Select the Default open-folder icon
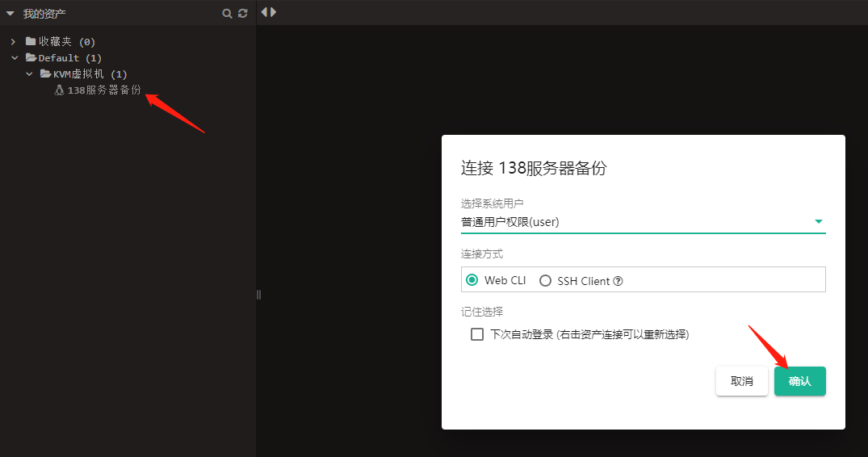868x457 pixels. (31, 57)
